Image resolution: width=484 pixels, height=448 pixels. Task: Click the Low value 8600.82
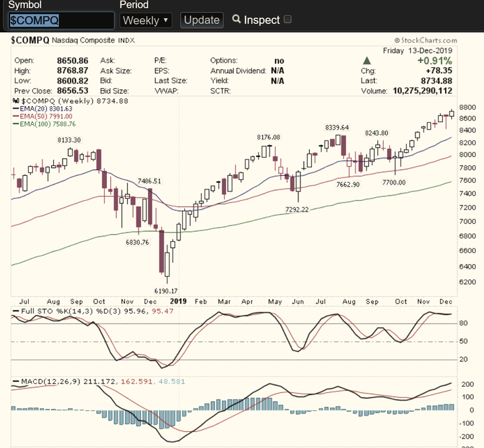tap(73, 81)
